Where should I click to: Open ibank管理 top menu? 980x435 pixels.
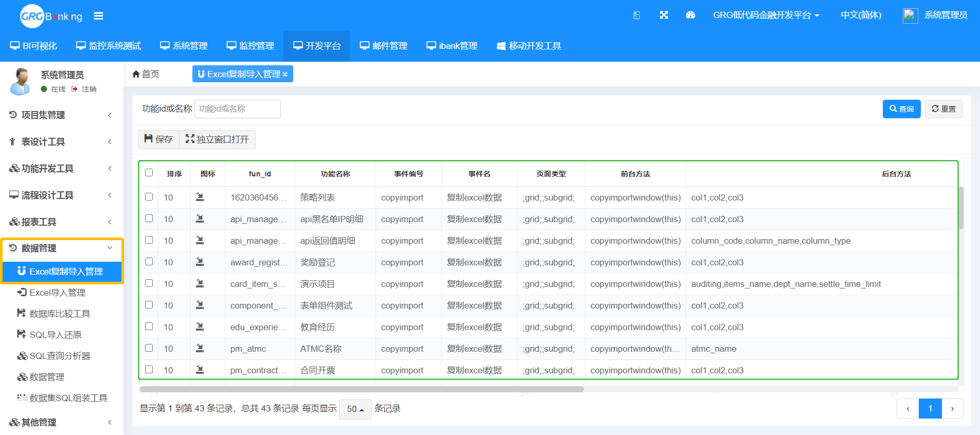[x=452, y=46]
